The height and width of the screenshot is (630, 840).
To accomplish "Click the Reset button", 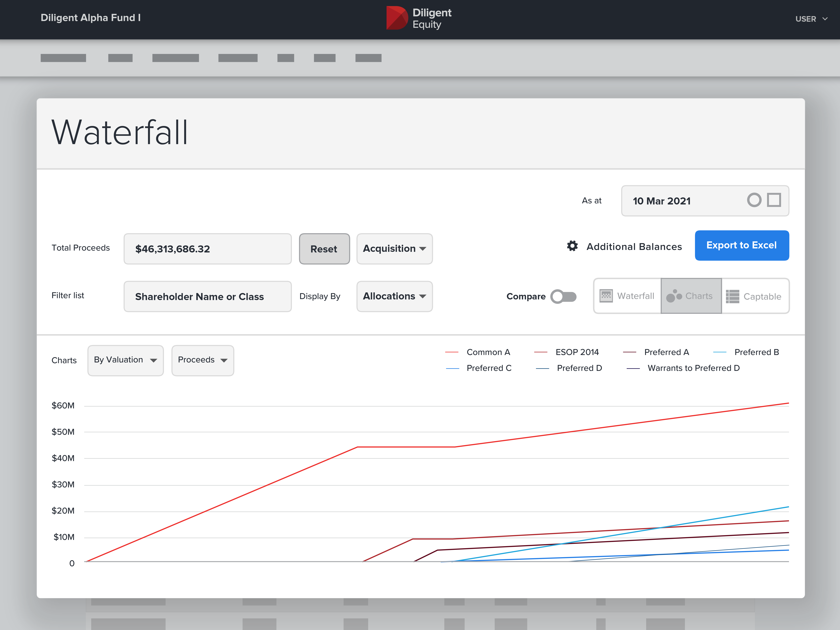I will pos(324,249).
